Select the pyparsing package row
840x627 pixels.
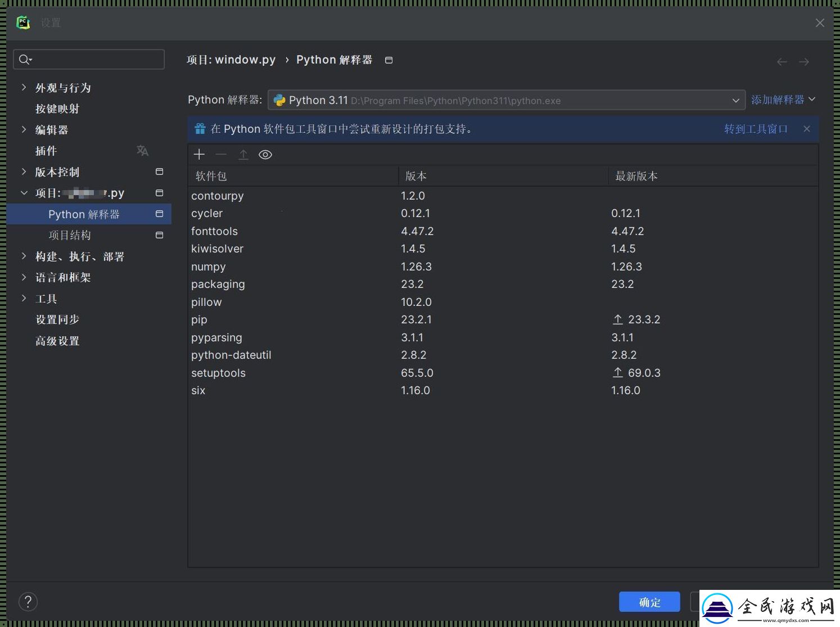[503, 337]
